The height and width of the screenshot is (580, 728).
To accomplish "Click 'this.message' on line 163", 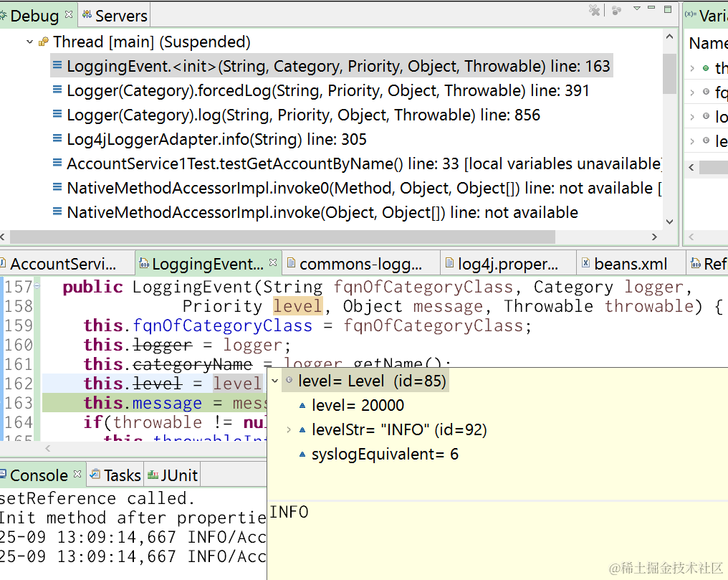I will (x=143, y=403).
